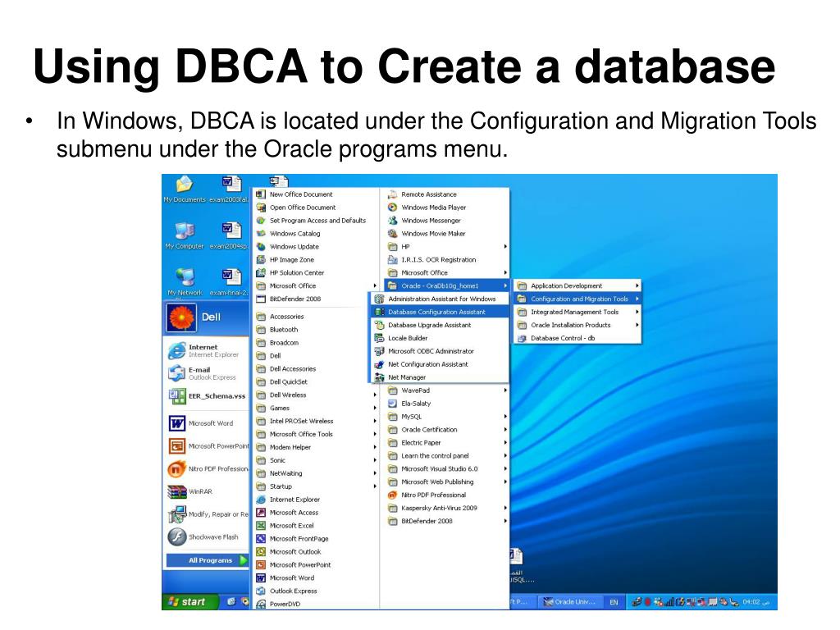Click Internet Explorer icon in pinned list
The image size is (840, 630).
click(x=176, y=351)
